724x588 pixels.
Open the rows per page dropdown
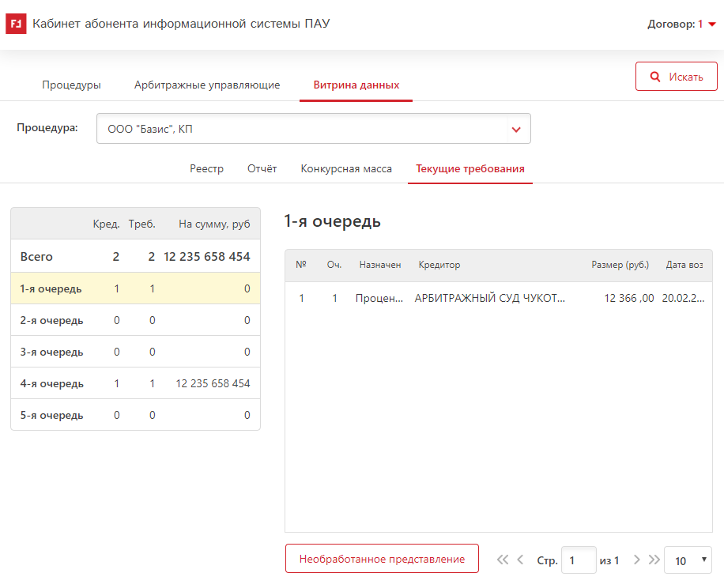point(688,560)
